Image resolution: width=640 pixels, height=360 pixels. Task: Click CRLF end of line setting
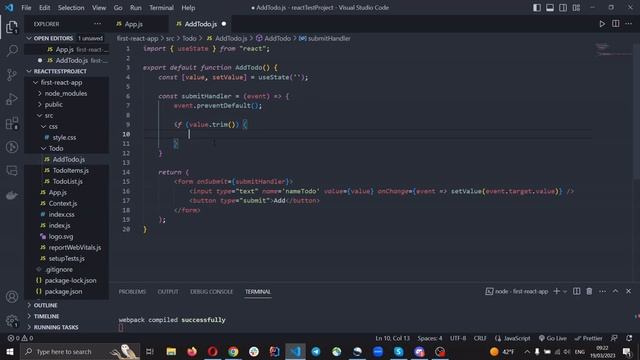point(480,338)
